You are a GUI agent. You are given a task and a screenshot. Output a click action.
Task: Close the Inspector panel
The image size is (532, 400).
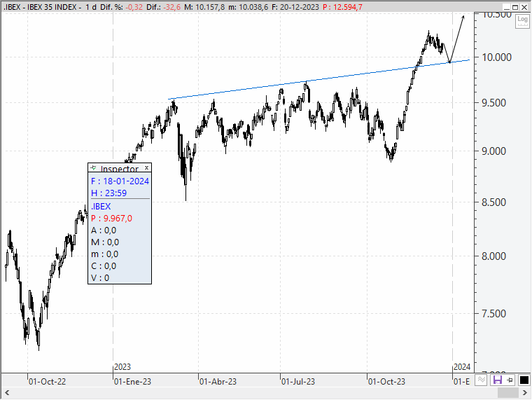pyautogui.click(x=146, y=167)
